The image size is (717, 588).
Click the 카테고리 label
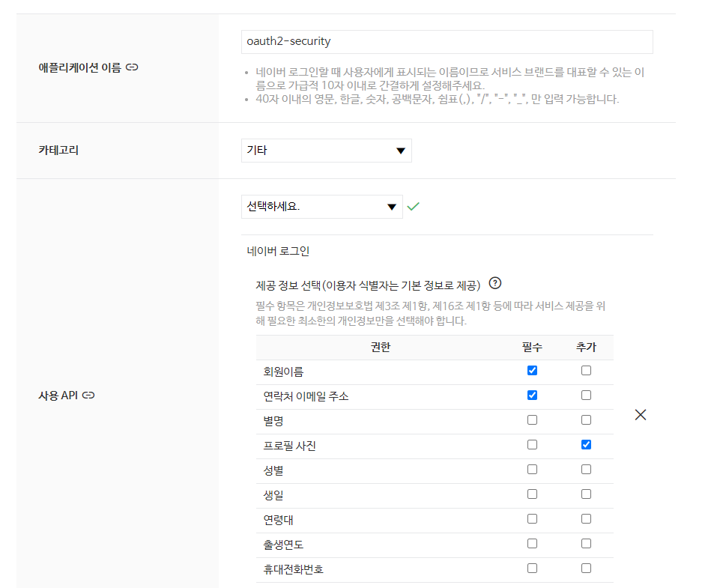[x=58, y=150]
